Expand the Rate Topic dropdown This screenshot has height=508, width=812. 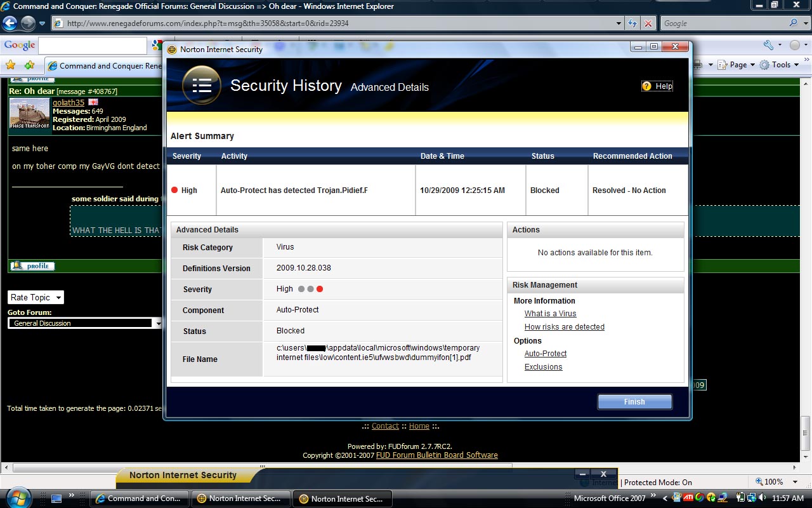36,297
